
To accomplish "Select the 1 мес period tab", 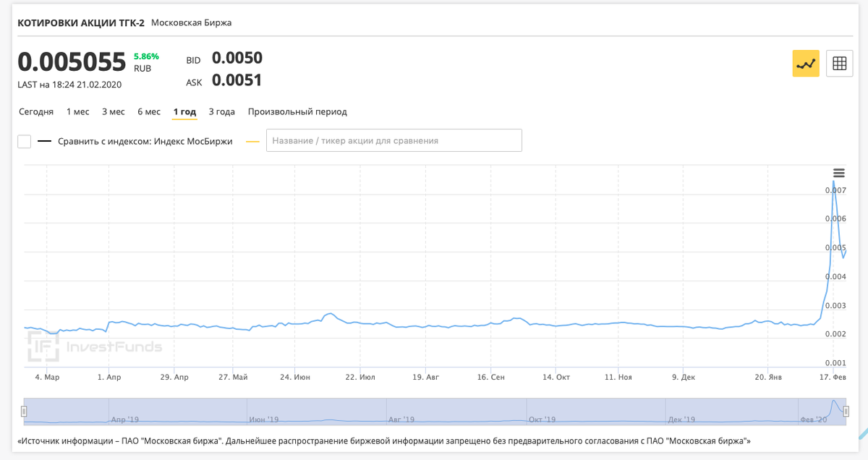I will pos(77,112).
